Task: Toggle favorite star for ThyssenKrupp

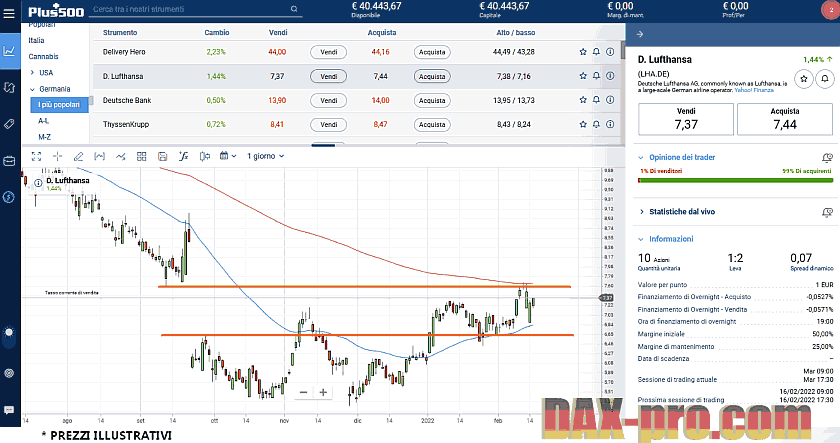Action: pyautogui.click(x=583, y=124)
